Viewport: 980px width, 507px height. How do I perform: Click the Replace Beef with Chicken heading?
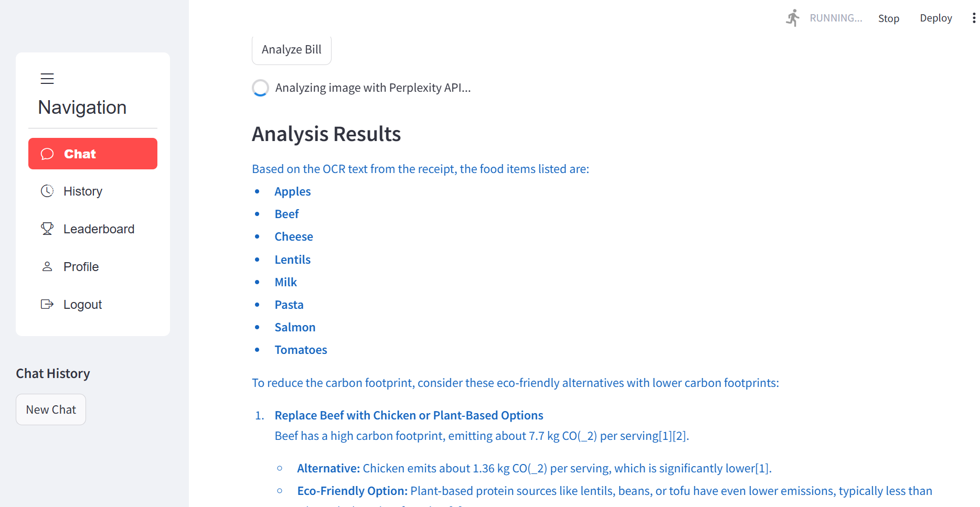coord(409,415)
